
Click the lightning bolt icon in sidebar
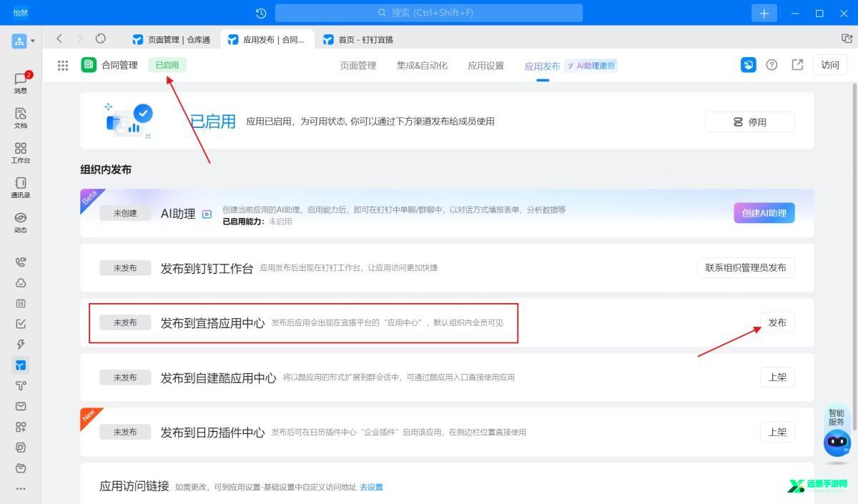point(21,345)
